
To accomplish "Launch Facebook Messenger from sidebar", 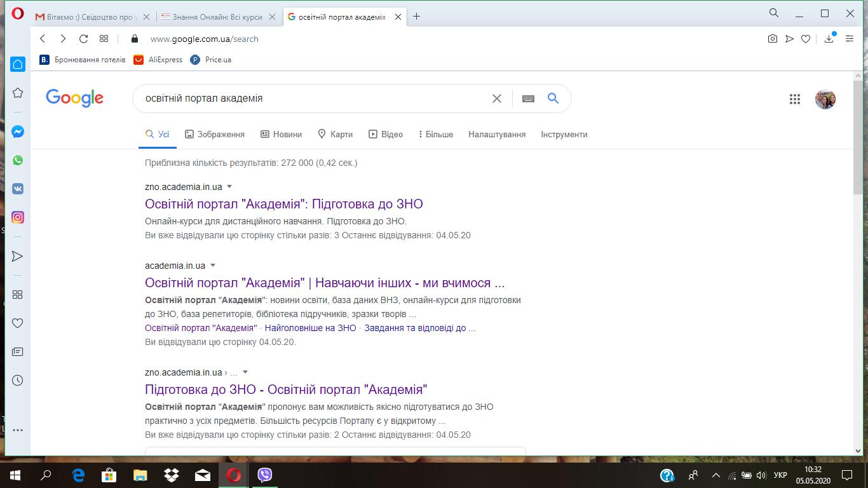I will (x=18, y=132).
